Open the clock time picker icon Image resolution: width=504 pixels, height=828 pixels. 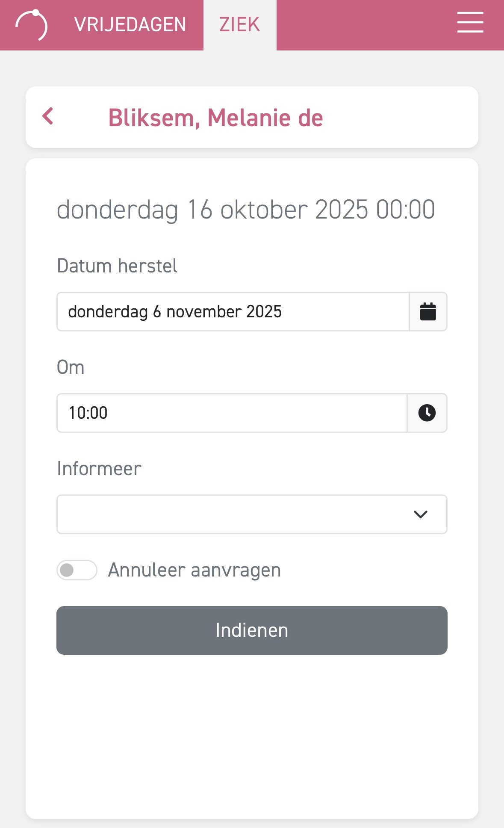[x=427, y=413]
